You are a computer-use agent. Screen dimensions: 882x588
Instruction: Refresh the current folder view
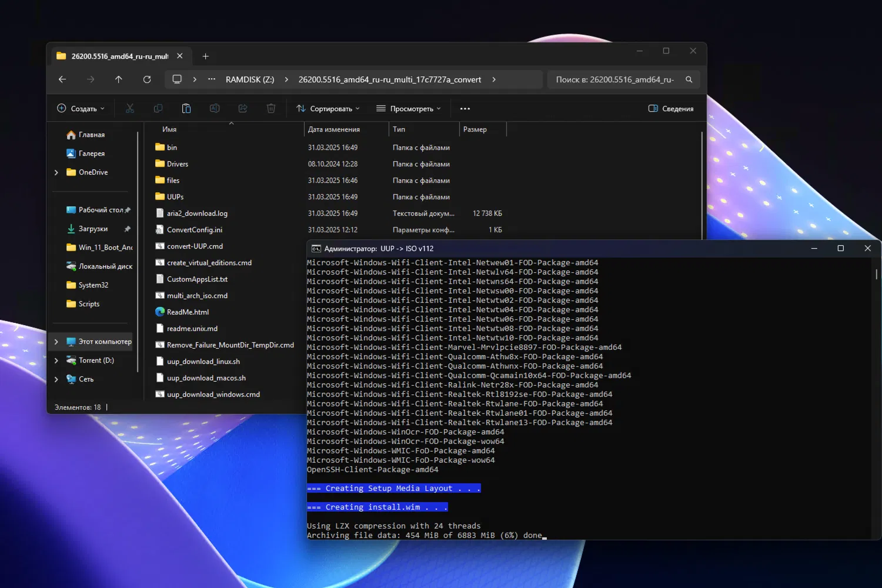147,79
